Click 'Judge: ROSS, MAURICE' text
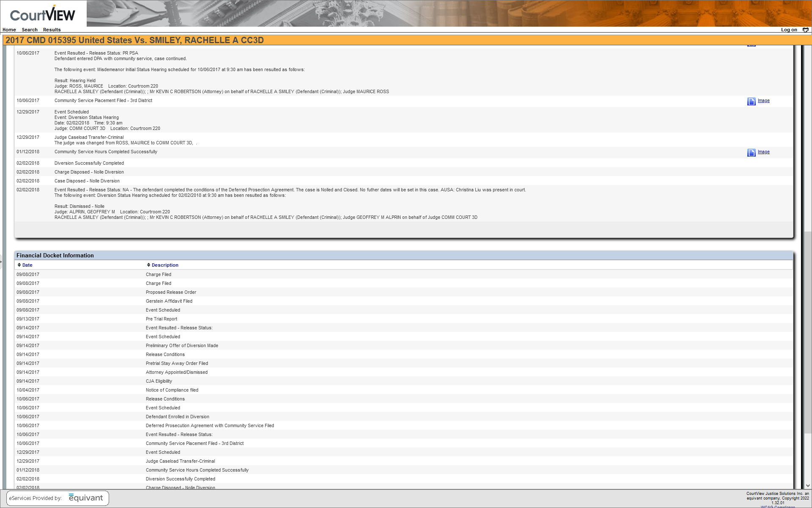Viewport: 812px width, 508px height. point(79,86)
